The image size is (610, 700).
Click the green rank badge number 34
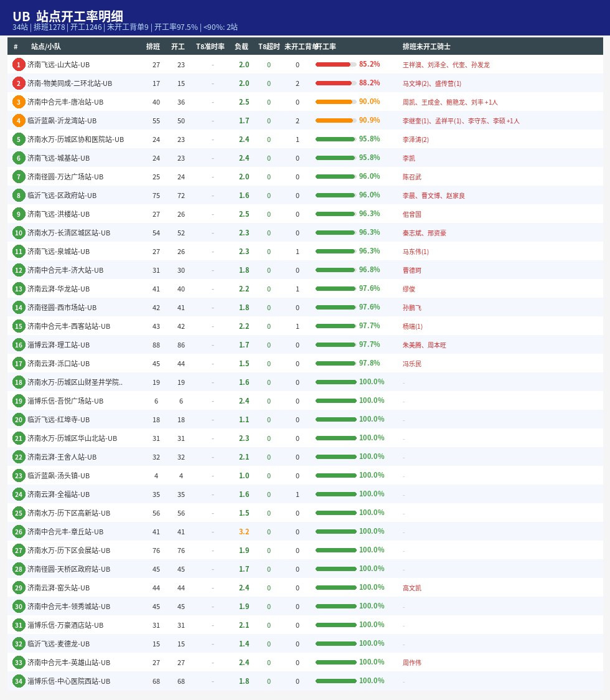pos(18,682)
